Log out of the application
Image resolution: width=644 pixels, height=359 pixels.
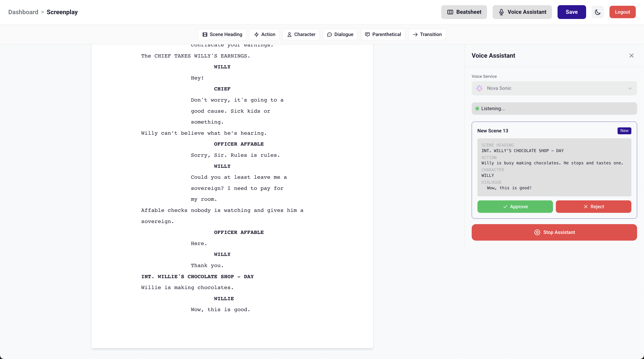[622, 12]
